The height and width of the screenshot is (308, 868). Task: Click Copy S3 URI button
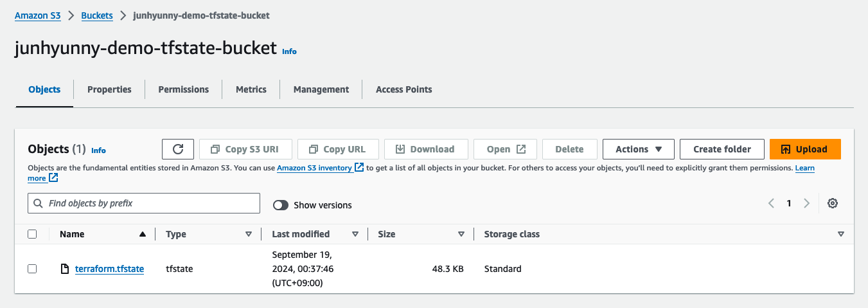pos(246,149)
